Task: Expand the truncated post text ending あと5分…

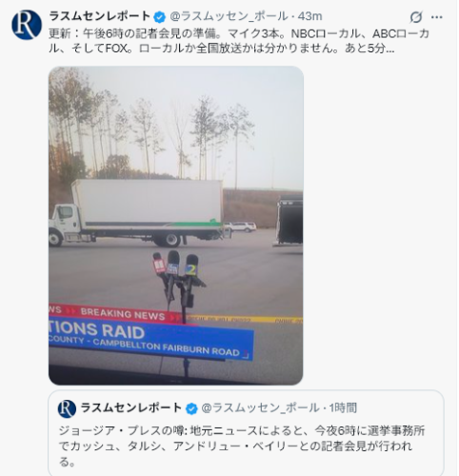Action: pos(239,41)
